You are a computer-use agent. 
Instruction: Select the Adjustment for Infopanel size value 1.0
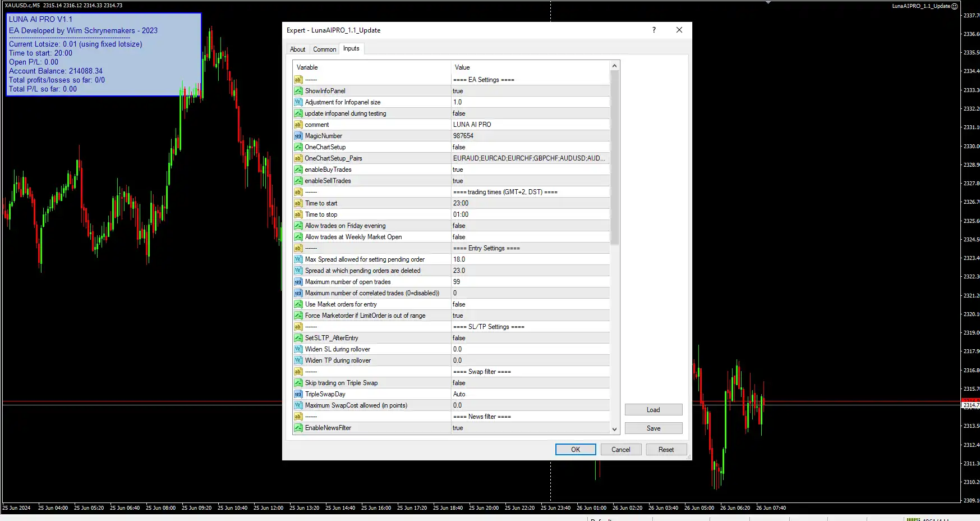[530, 102]
